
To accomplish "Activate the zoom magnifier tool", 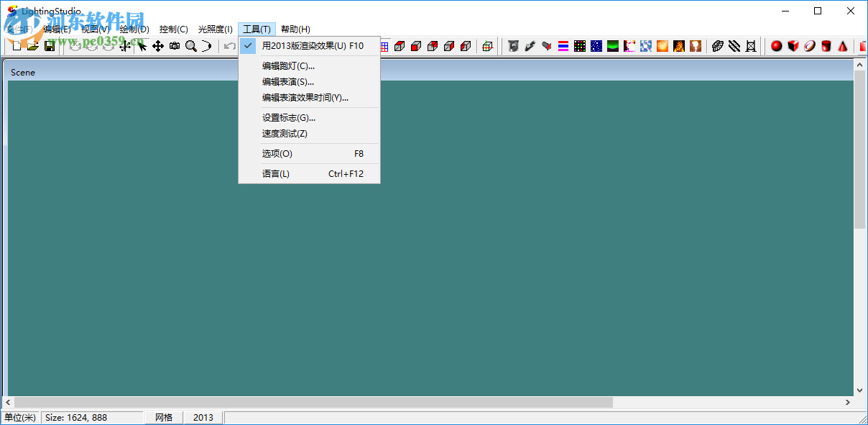I will click(191, 45).
